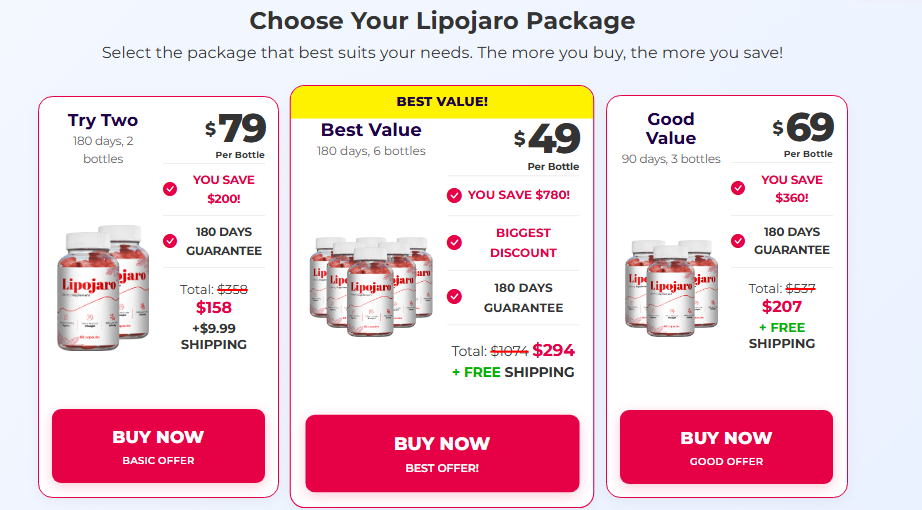Click checkmark beside Try Two 180 DAYS GUARANTEE
The width and height of the screenshot is (922, 510).
(x=170, y=241)
